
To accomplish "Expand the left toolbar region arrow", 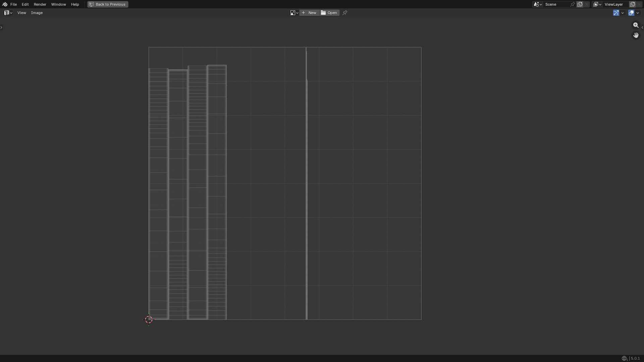I will 1,27.
